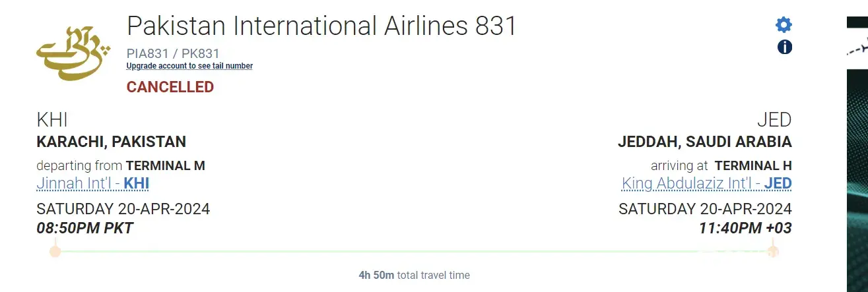Click the large KHI origin code heading
The height and width of the screenshot is (292, 868).
point(52,120)
